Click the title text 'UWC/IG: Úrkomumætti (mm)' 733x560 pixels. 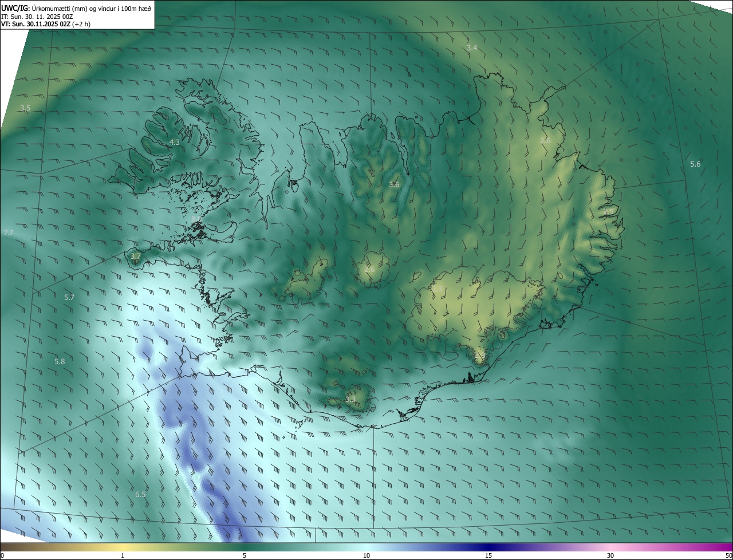[x=45, y=8]
